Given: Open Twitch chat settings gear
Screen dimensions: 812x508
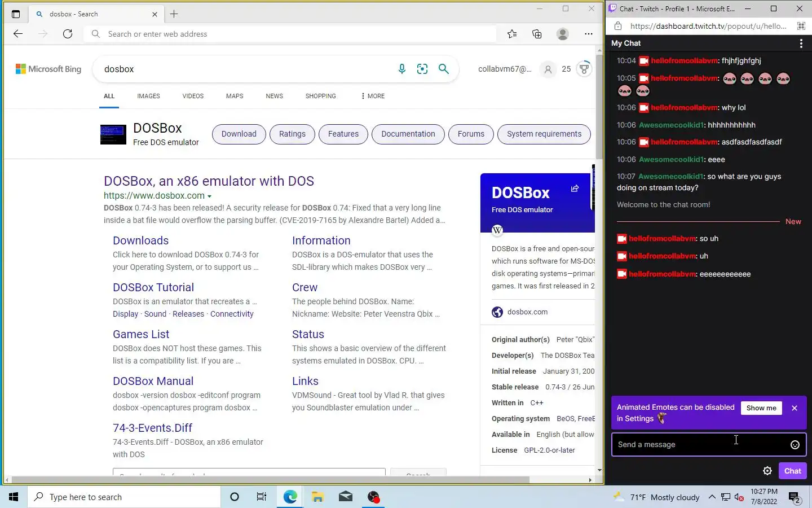Looking at the screenshot, I should click(x=767, y=471).
